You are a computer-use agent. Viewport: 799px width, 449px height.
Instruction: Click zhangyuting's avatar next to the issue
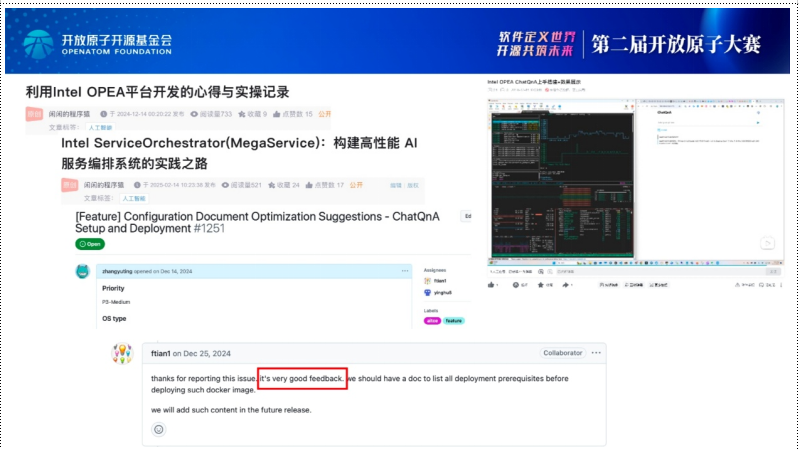(83, 271)
